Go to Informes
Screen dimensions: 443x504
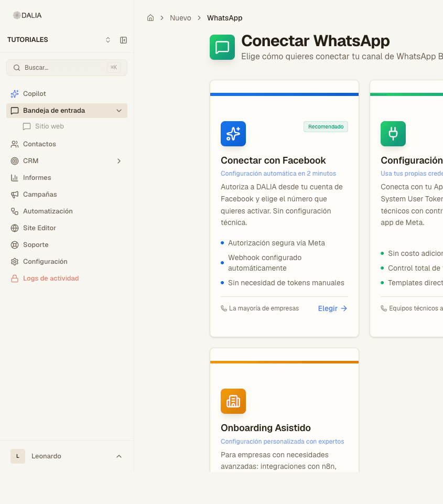[x=67, y=177]
